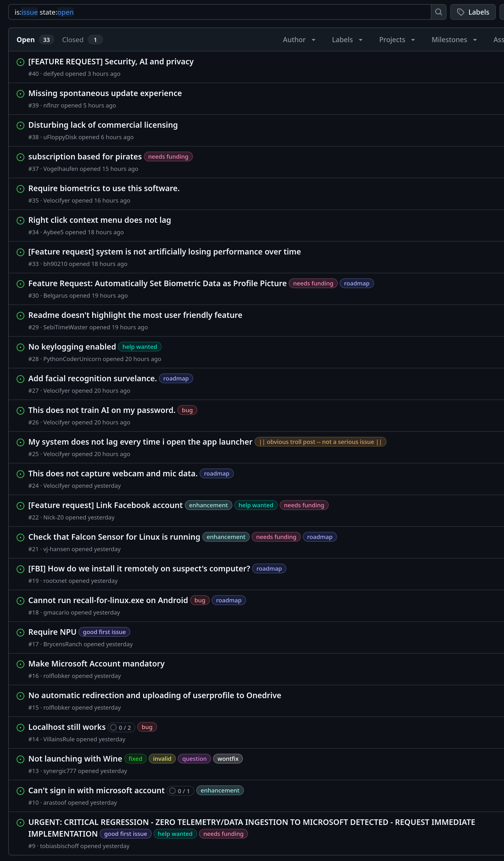
Task: Open the Milestones filter dropdown
Action: click(454, 40)
